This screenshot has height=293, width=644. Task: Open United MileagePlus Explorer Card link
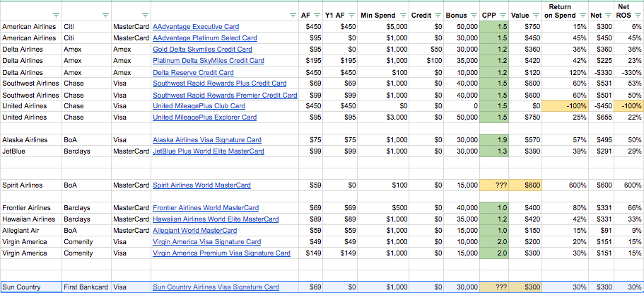[204, 117]
